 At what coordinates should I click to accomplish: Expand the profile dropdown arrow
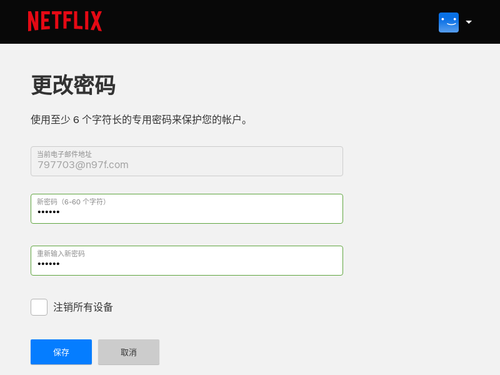(x=469, y=22)
